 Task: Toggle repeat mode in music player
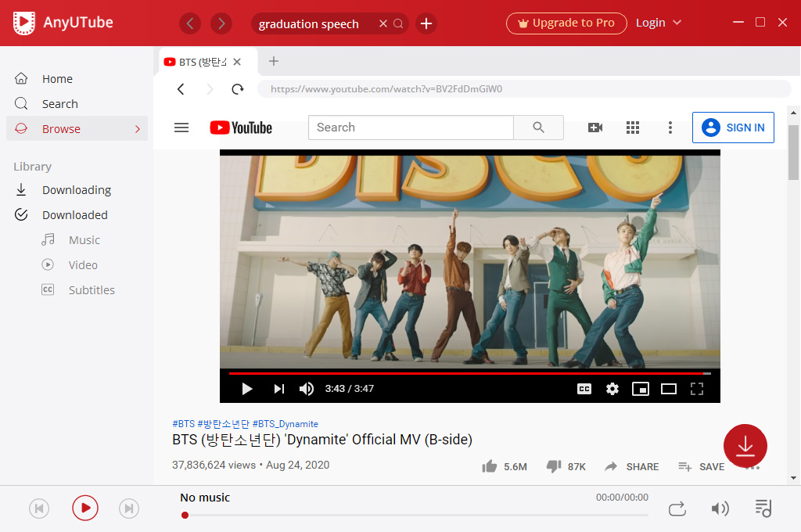click(x=677, y=509)
